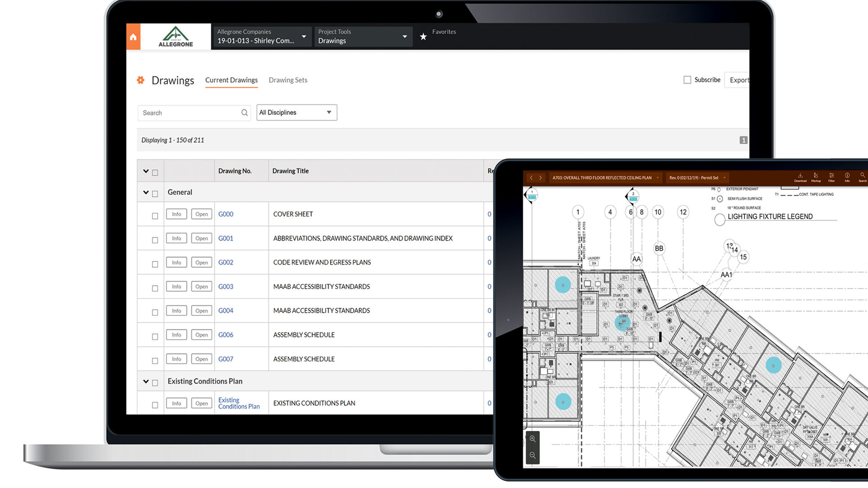Select the G001 row checkbox
868x488 pixels.
coord(155,240)
